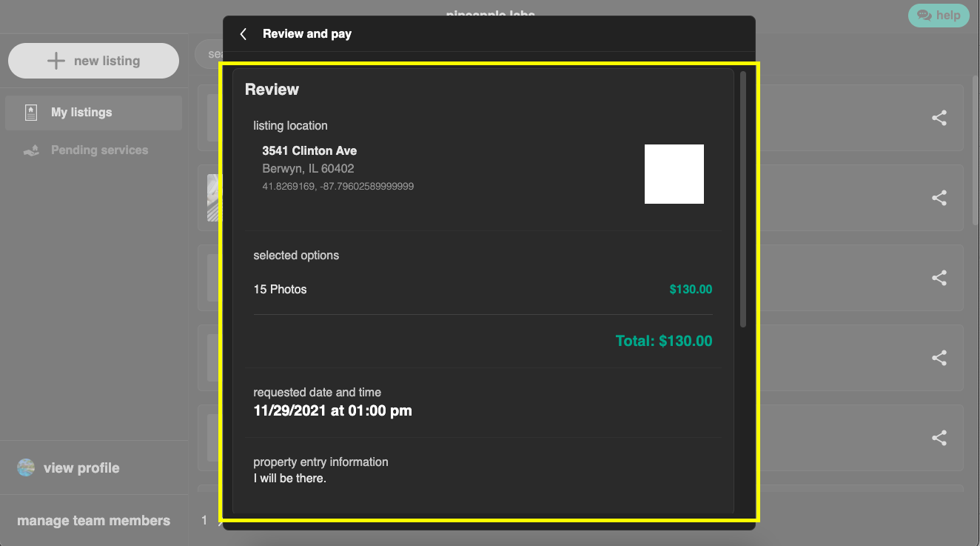Focus the search field above the listings
This screenshot has height=546, width=980.
point(209,54)
